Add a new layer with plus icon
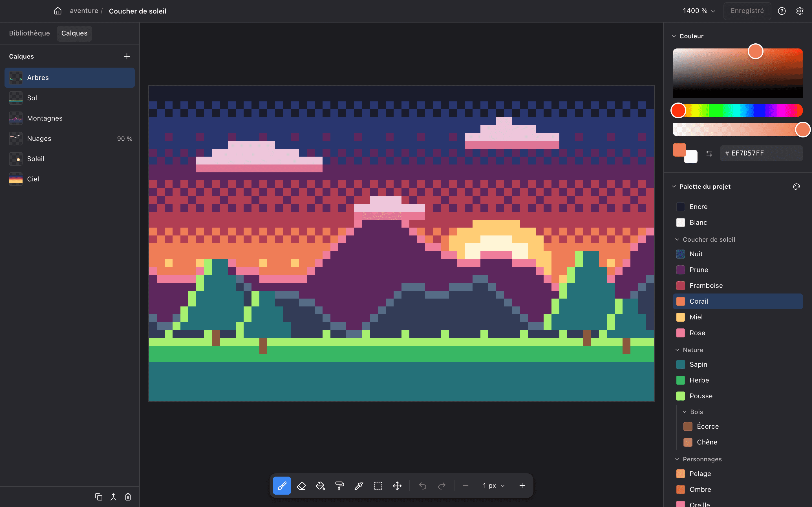The height and width of the screenshot is (507, 812). point(127,56)
